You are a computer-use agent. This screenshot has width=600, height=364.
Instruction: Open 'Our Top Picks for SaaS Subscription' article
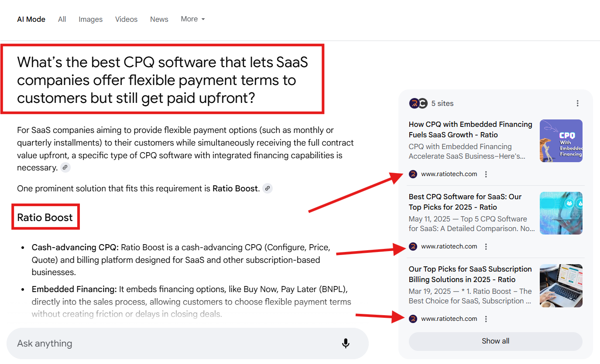coord(470,274)
